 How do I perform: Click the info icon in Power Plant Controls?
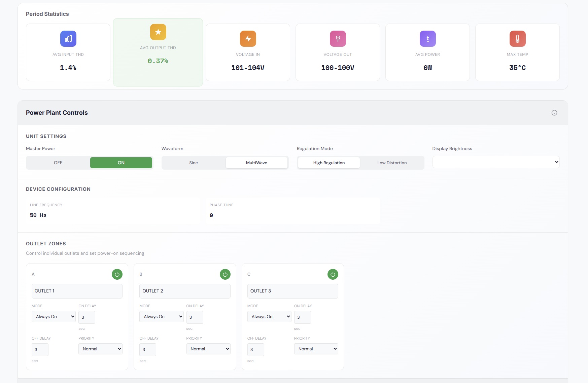coord(554,113)
